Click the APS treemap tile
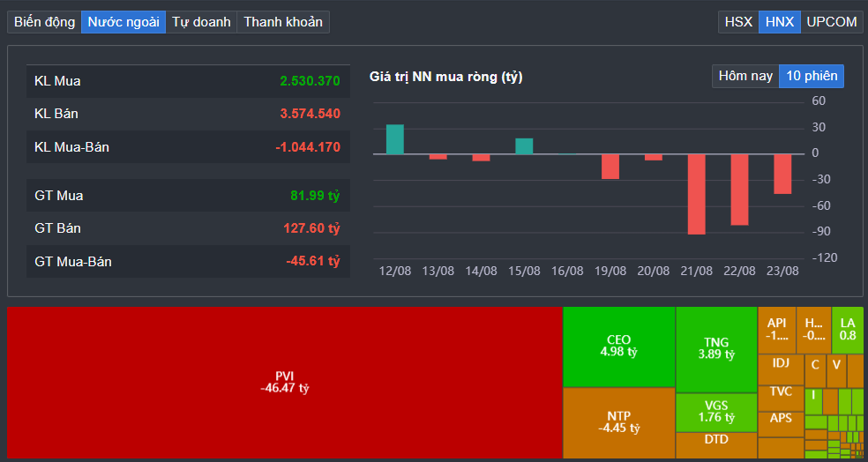 [781, 419]
